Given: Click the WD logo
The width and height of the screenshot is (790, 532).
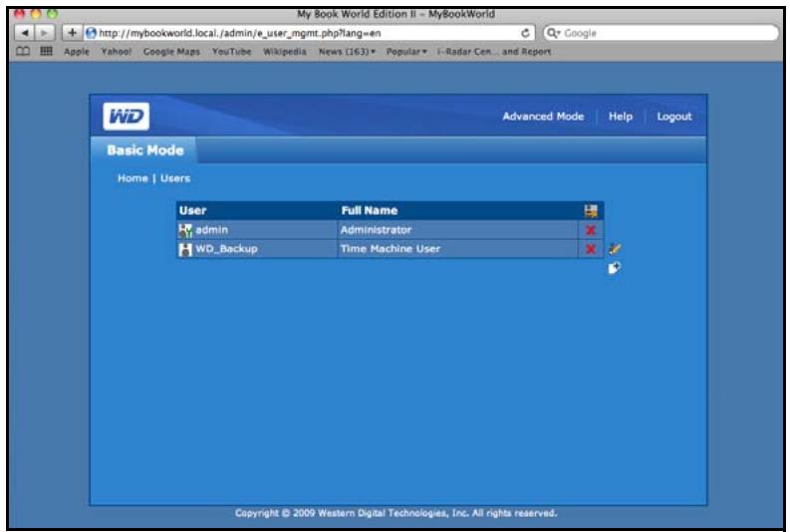Looking at the screenshot, I should click(x=126, y=117).
